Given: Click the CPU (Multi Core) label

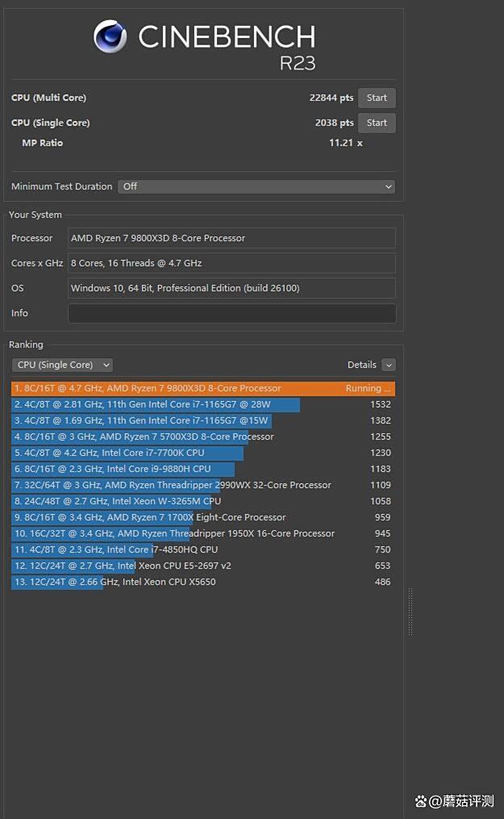Looking at the screenshot, I should point(48,98).
